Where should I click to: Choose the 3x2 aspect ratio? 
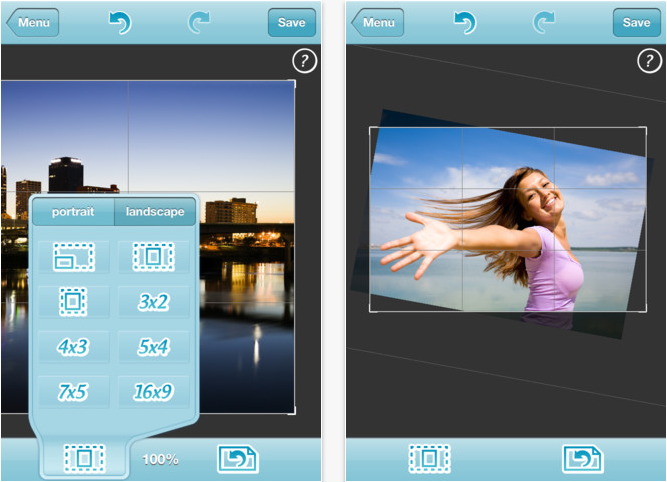pos(154,302)
